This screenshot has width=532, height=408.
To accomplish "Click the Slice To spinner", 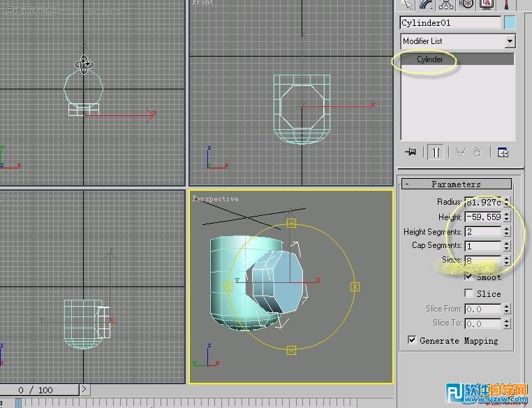I will click(x=507, y=323).
